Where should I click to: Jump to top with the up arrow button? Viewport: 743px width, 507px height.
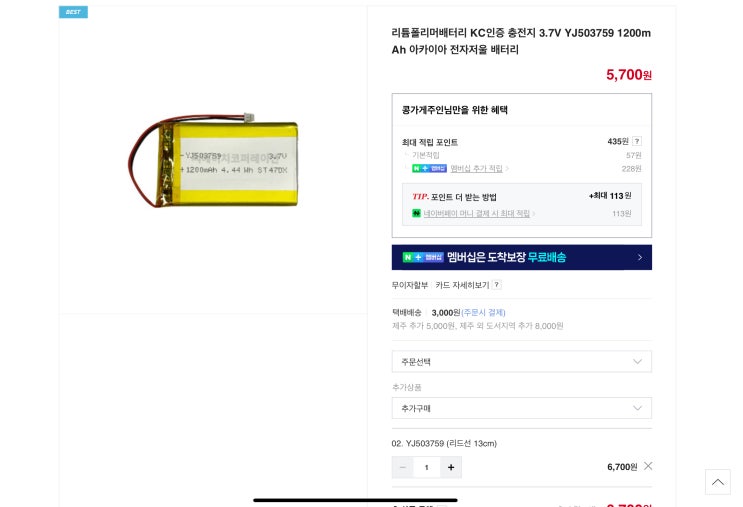coord(717,482)
